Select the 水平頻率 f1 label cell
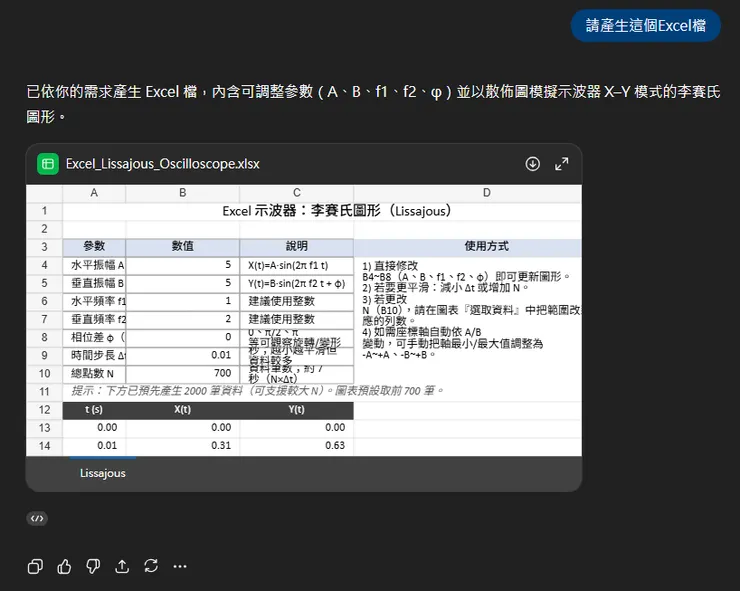The width and height of the screenshot is (740, 591). coord(94,301)
